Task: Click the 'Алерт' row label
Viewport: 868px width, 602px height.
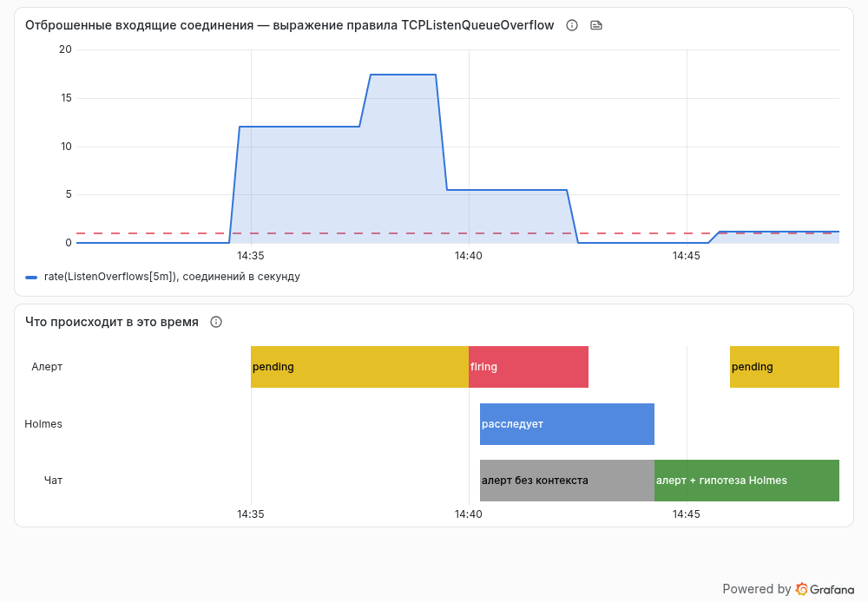Action: 47,367
